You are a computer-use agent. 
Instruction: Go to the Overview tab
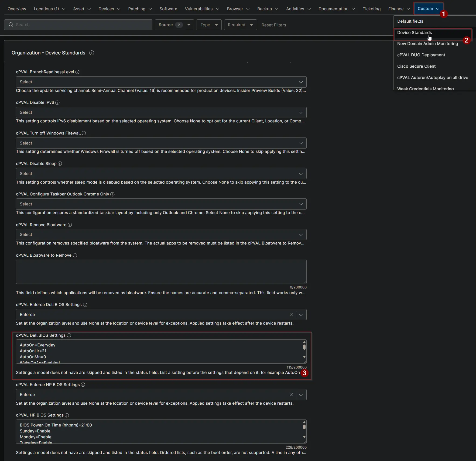coord(17,9)
